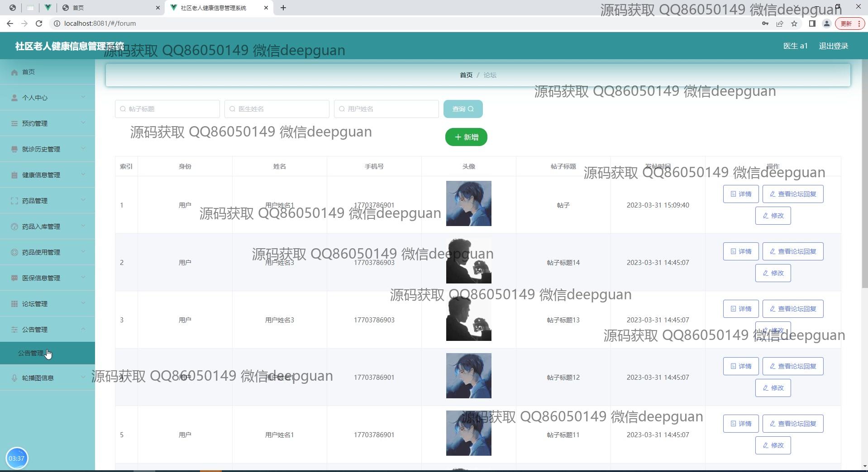The height and width of the screenshot is (472, 868).
Task: Click the 帖子标题 search input field
Action: (167, 109)
